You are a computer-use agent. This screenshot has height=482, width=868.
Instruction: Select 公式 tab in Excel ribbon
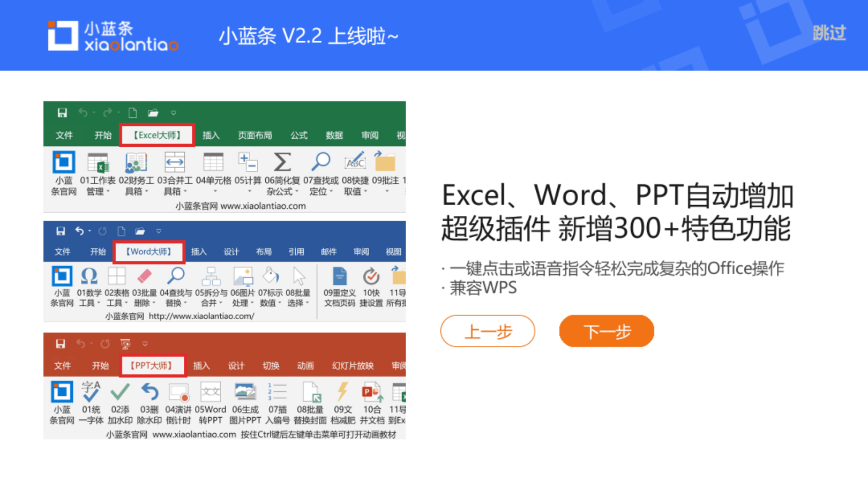coord(299,135)
